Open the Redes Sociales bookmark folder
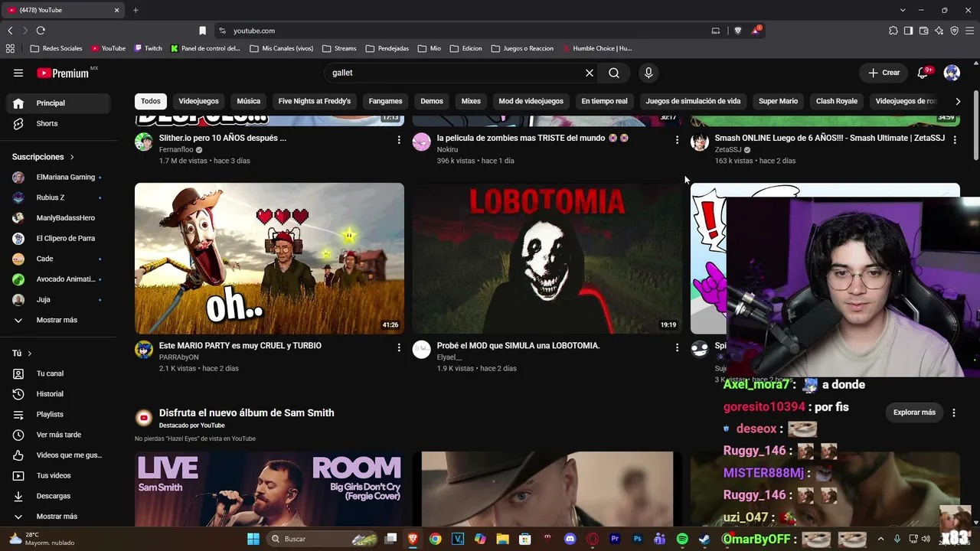 pyautogui.click(x=56, y=48)
